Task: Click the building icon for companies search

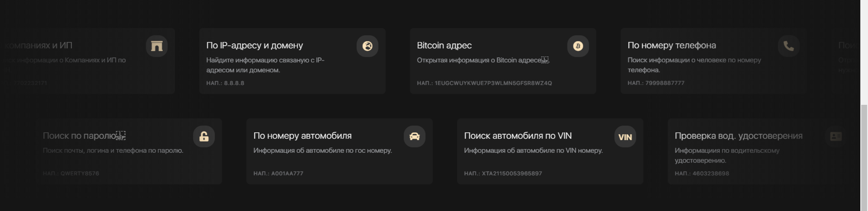Action: pyautogui.click(x=157, y=46)
